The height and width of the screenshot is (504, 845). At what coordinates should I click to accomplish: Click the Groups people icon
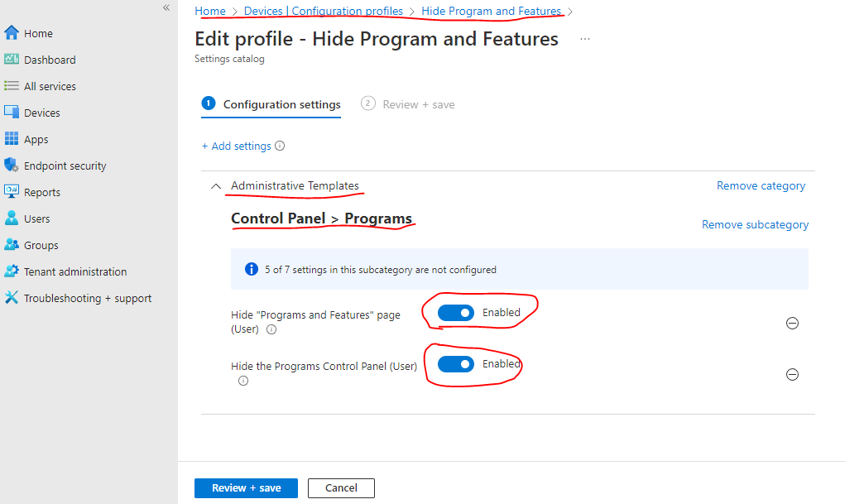(12, 244)
